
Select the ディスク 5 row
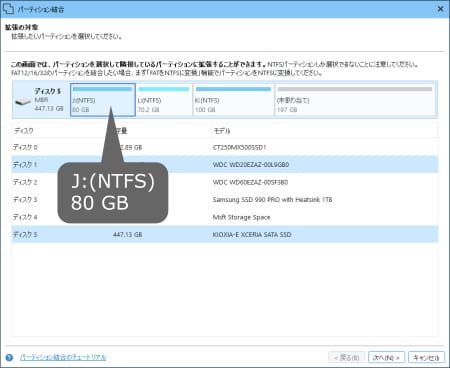225,234
